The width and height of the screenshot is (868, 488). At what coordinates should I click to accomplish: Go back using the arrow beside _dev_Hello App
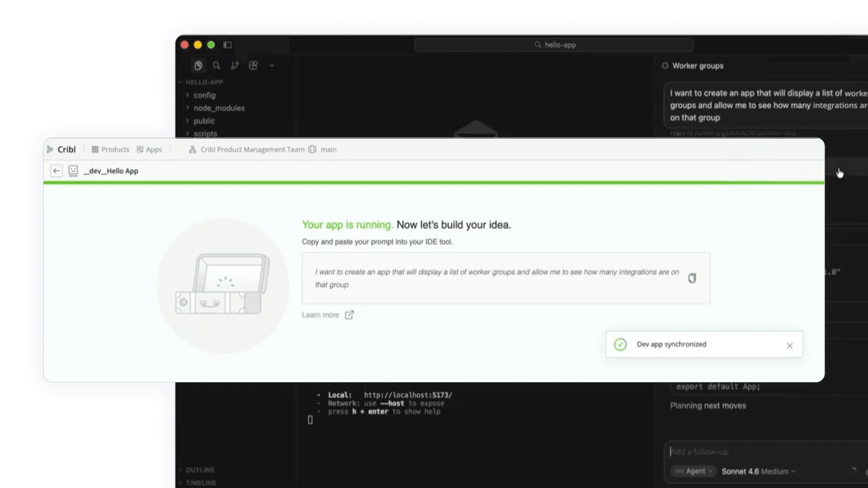click(57, 171)
